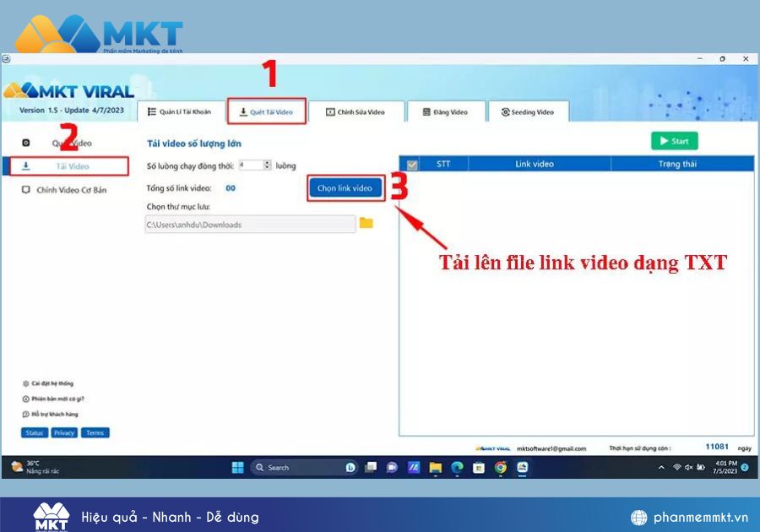This screenshot has height=532, width=760.
Task: Toggle the select-all checkbox in table header
Action: [x=412, y=165]
